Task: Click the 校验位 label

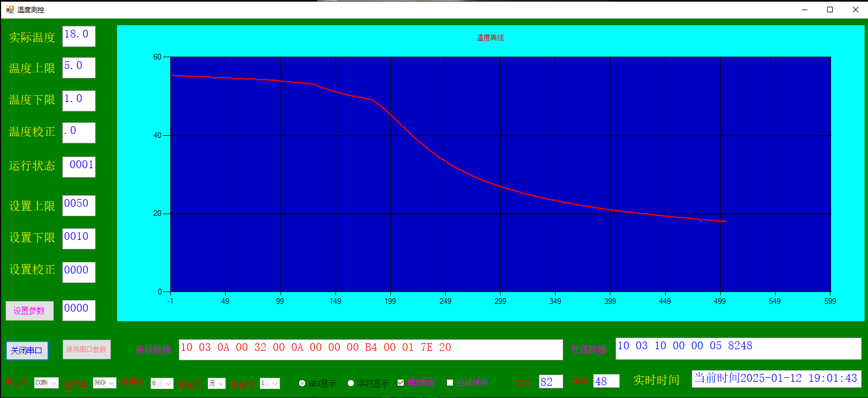Action: (190, 385)
